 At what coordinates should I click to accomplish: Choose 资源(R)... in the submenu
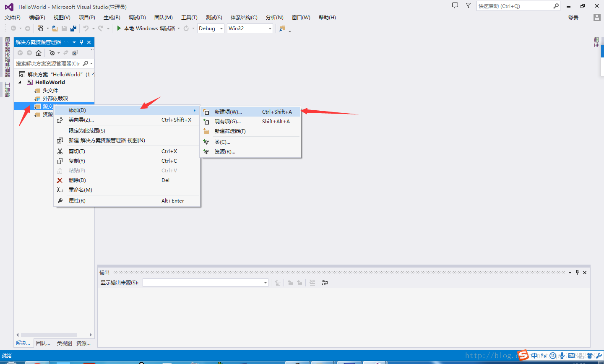click(x=250, y=152)
